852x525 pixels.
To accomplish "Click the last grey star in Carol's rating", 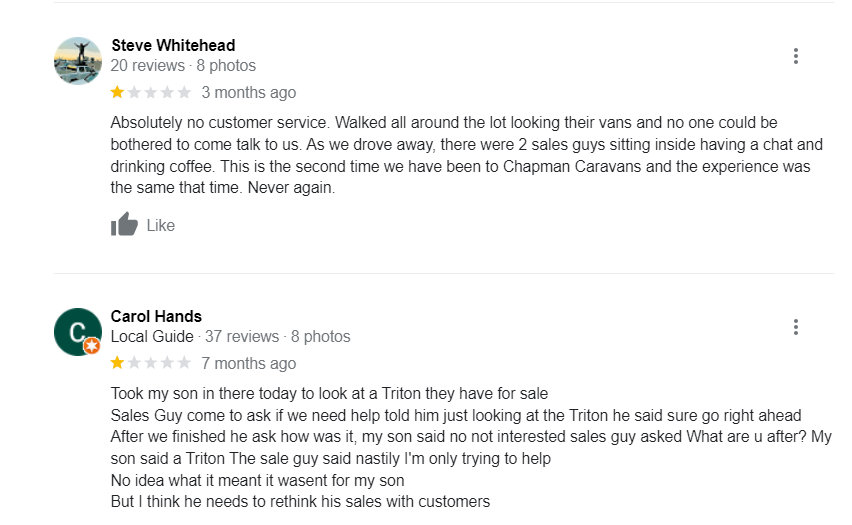I will pos(183,363).
